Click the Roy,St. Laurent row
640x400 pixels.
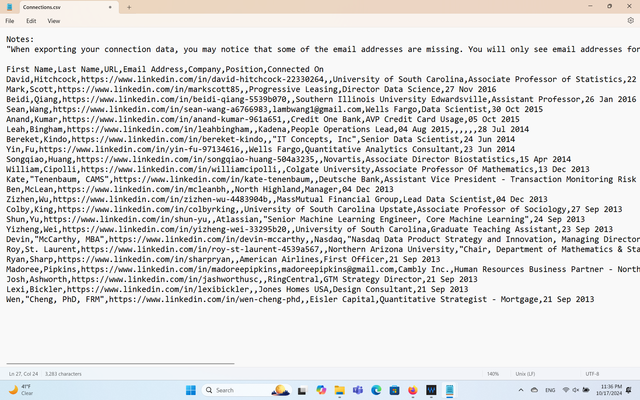point(323,249)
